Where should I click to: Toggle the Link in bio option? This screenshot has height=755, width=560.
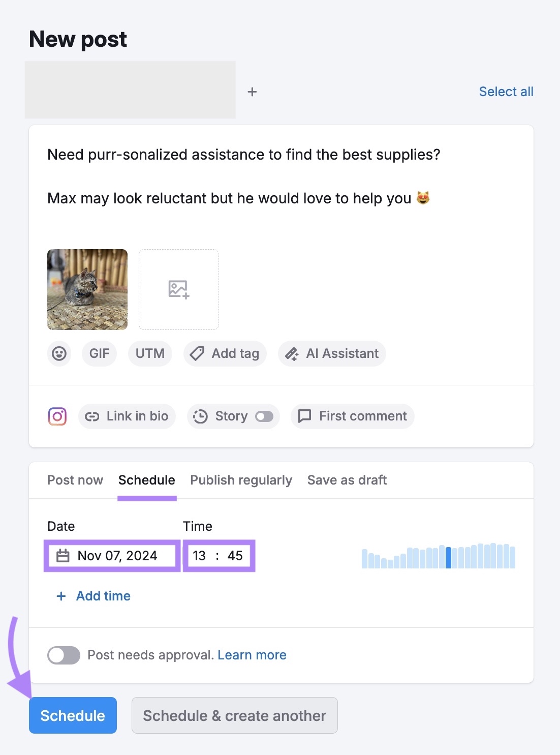(x=127, y=416)
